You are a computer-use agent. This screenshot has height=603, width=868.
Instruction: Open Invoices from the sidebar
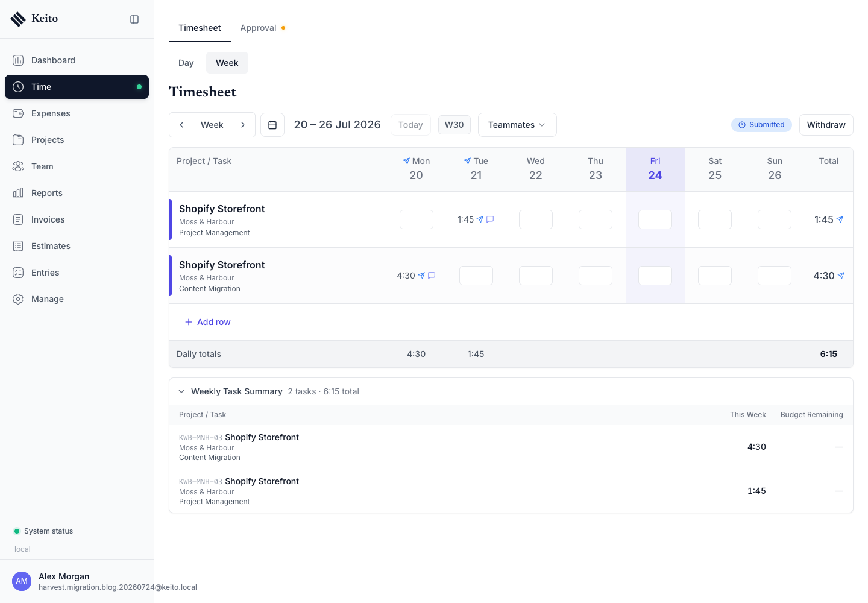(x=77, y=219)
